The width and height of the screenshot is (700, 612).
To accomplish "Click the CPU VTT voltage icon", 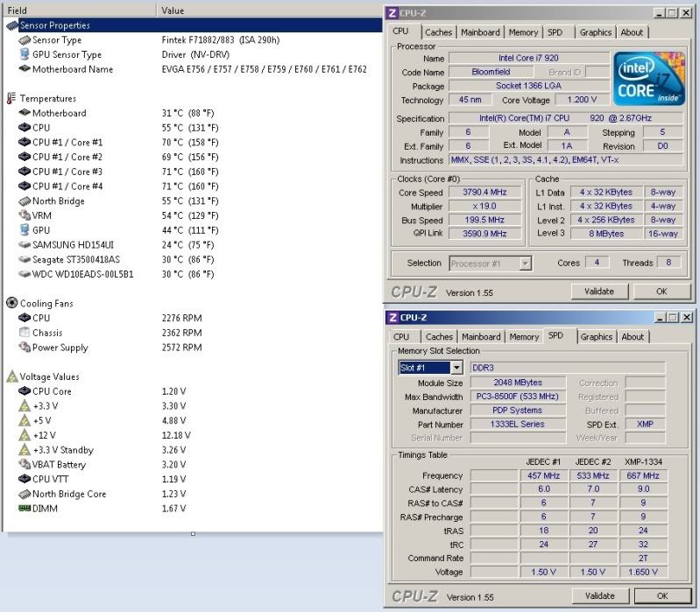I will [25, 479].
